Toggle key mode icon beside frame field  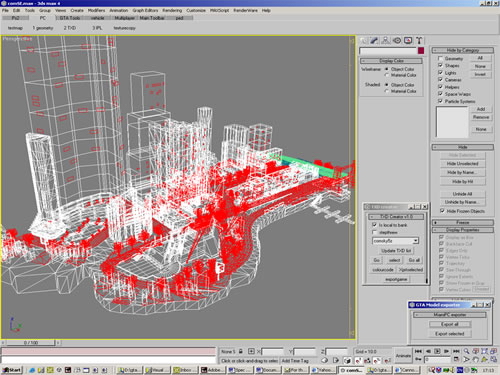point(418,360)
